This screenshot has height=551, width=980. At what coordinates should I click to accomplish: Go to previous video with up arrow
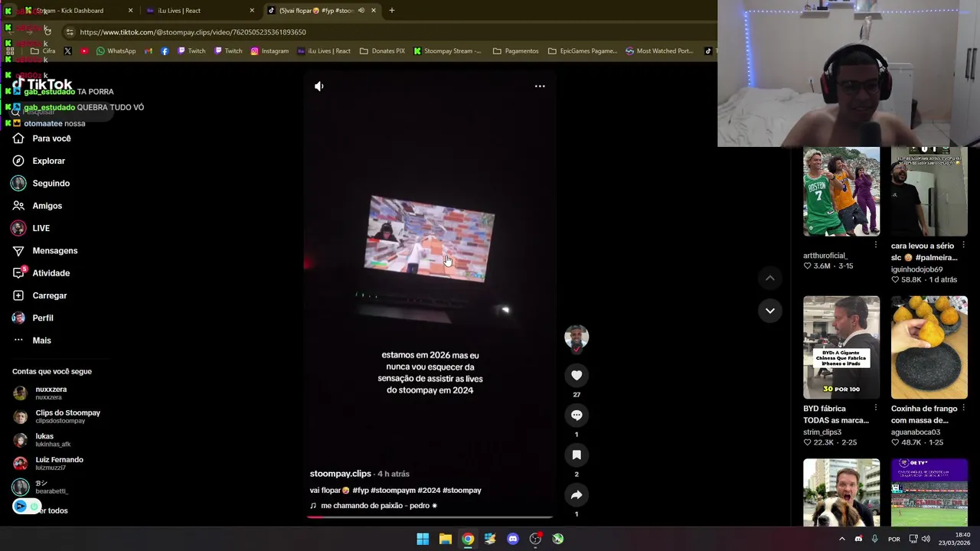click(770, 278)
